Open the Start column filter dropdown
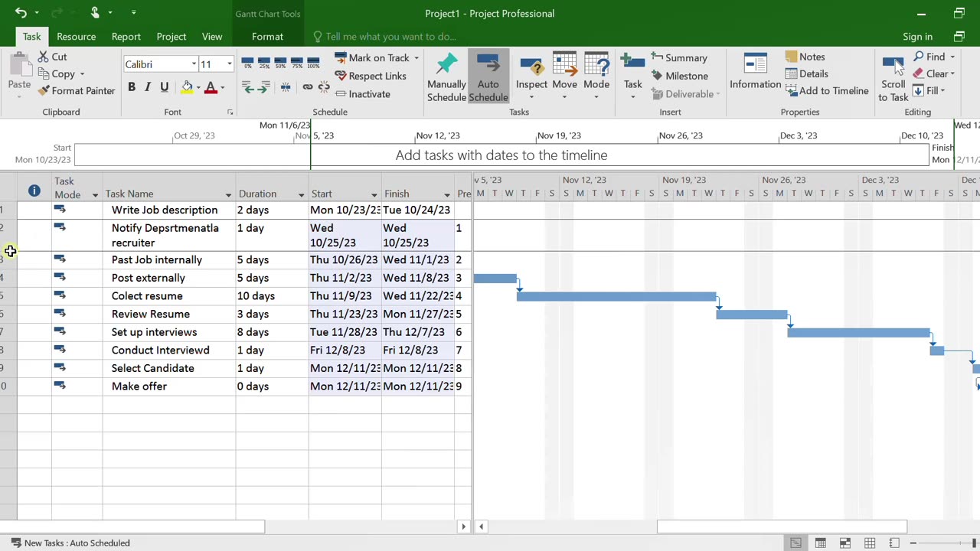 tap(374, 194)
